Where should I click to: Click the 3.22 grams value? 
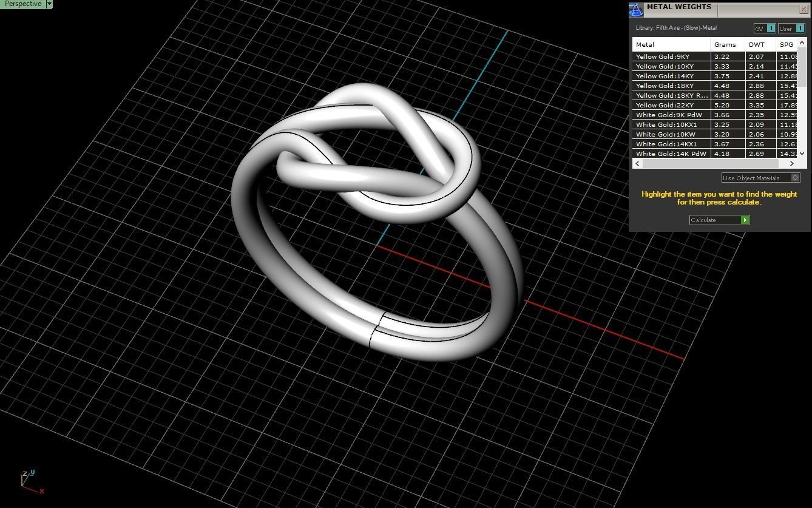(722, 56)
